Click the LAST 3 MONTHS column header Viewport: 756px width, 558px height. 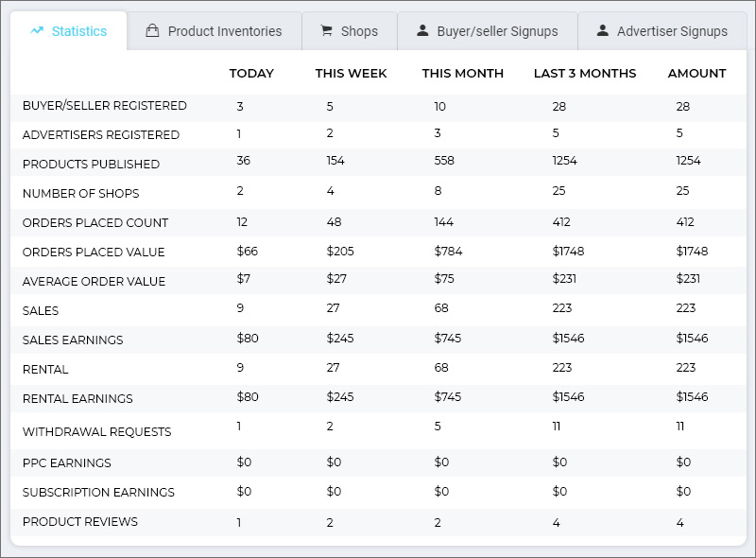click(x=585, y=74)
